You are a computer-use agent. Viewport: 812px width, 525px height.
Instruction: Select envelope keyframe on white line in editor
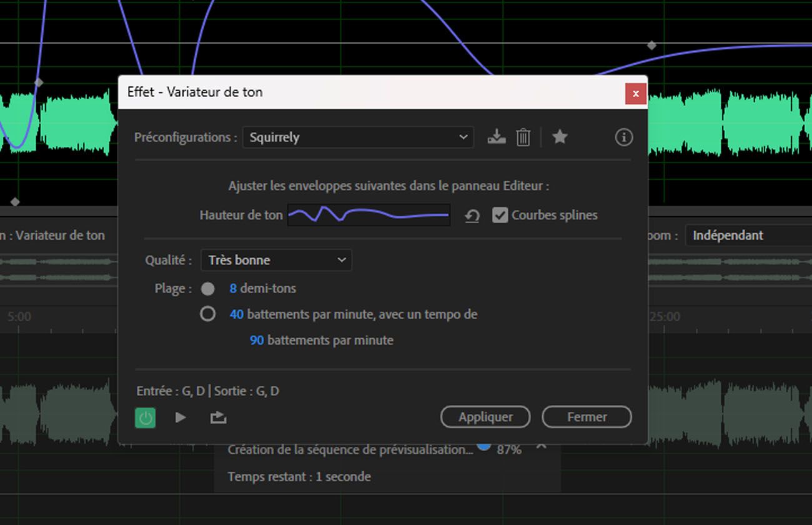tap(651, 45)
